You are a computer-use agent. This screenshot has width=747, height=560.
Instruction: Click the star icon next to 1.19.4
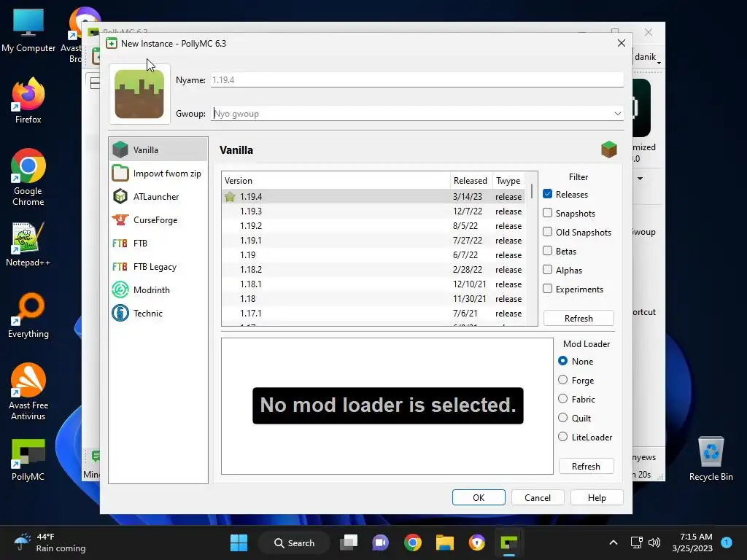pos(230,196)
